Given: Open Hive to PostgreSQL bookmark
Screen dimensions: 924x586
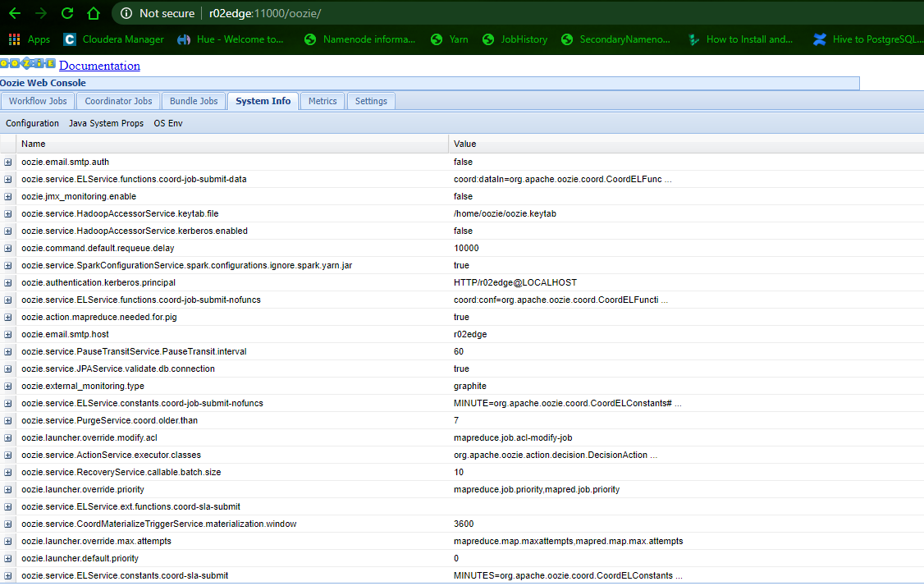Looking at the screenshot, I should (x=868, y=39).
